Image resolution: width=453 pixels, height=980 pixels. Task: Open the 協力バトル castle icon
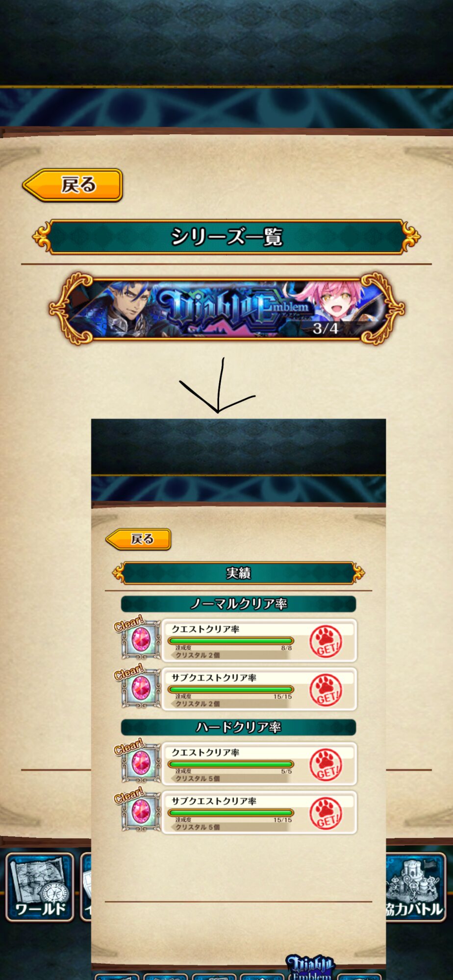[416, 886]
